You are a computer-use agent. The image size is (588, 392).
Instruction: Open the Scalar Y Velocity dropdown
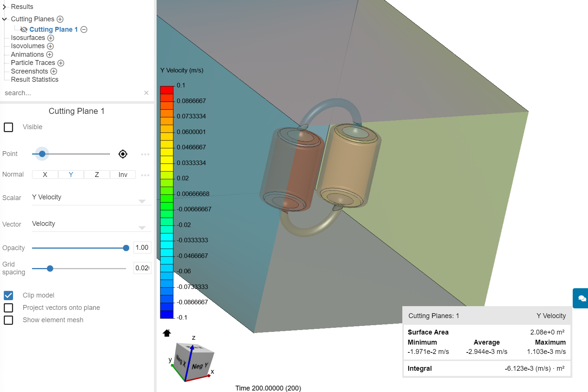pyautogui.click(x=92, y=197)
